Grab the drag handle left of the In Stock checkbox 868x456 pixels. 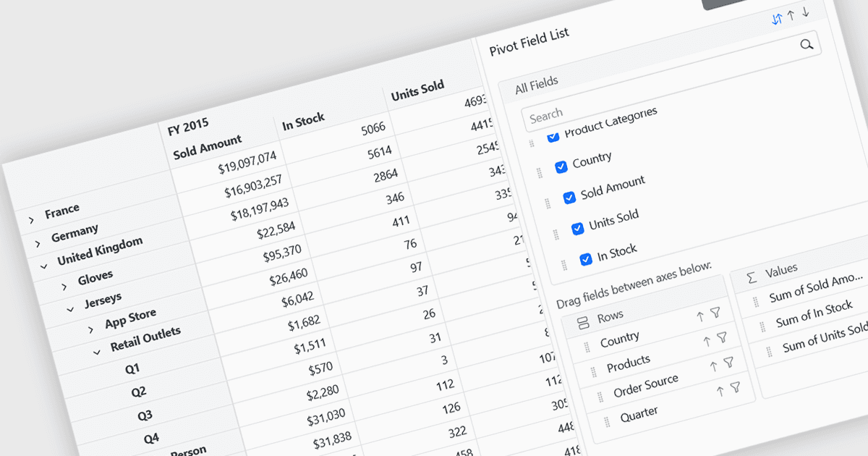565,265
